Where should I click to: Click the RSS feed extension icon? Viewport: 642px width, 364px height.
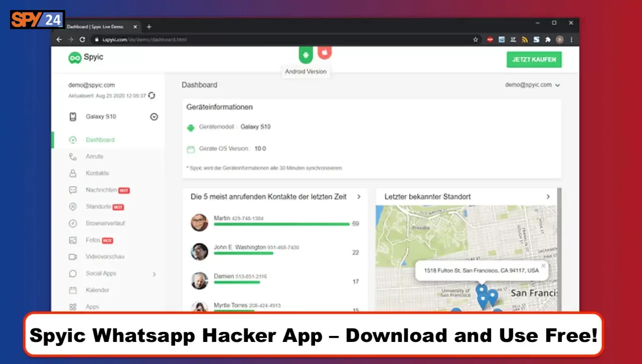[525, 39]
